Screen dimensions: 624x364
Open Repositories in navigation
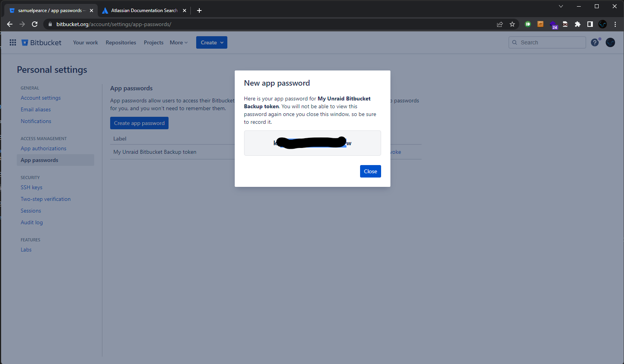(121, 42)
